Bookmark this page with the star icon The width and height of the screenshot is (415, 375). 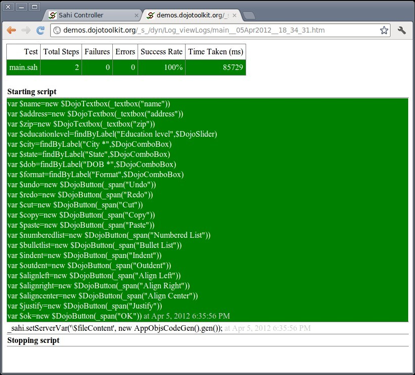click(x=384, y=30)
